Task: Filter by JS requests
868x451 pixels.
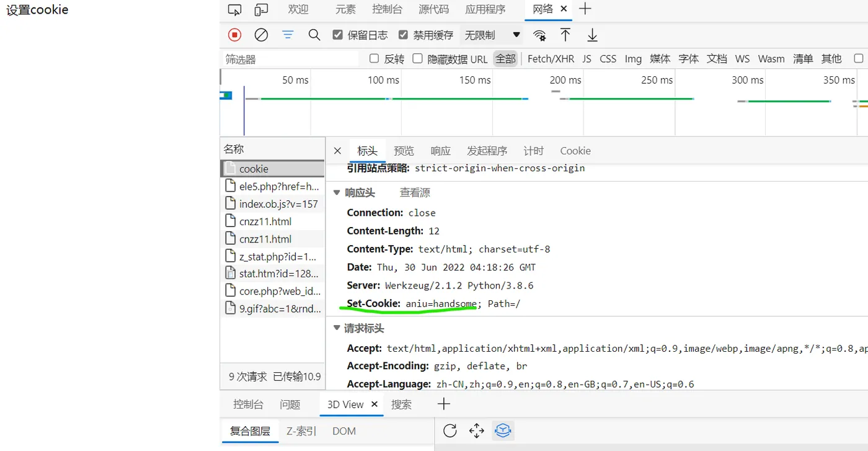Action: coord(587,59)
